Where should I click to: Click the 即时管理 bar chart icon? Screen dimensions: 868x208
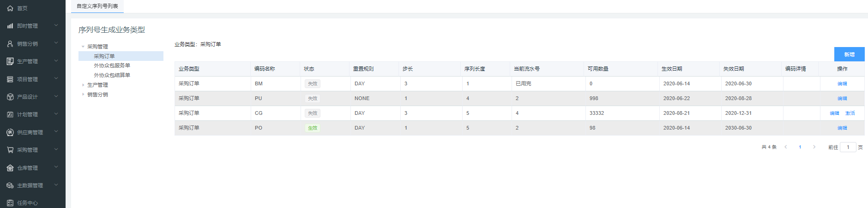click(x=10, y=26)
